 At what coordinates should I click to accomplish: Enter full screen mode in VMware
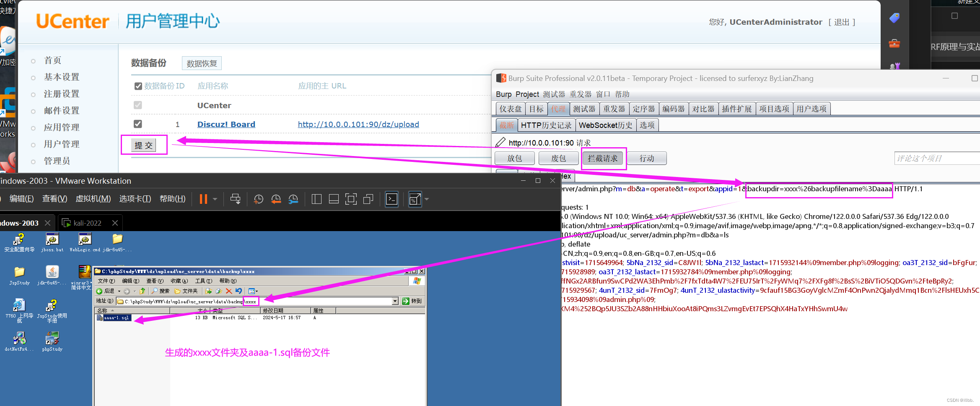(x=351, y=199)
